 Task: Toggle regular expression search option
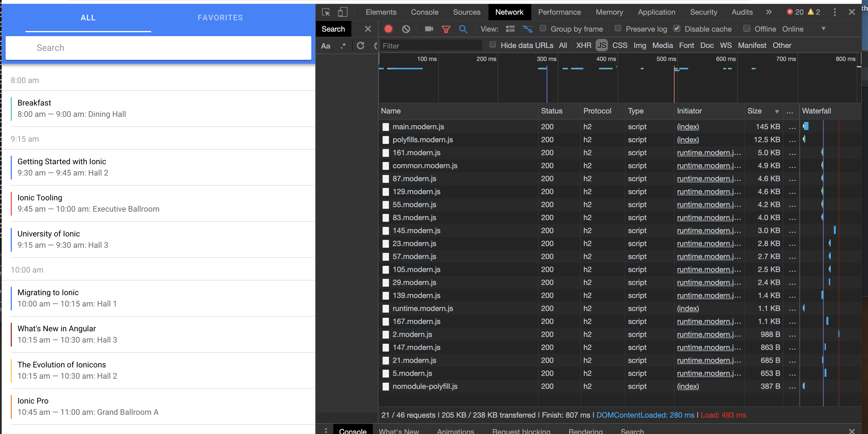(x=343, y=46)
